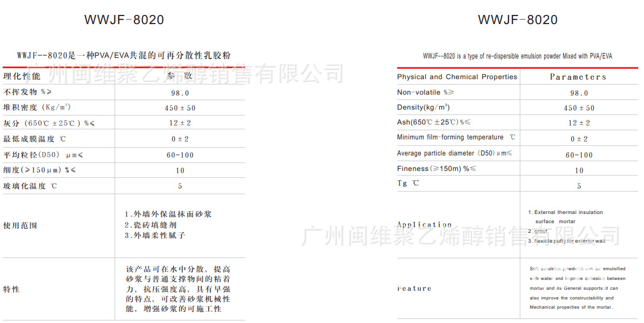The height and width of the screenshot is (323, 644).
Task: Select 'flexible putty for exterior wall' line
Action: coord(567,242)
